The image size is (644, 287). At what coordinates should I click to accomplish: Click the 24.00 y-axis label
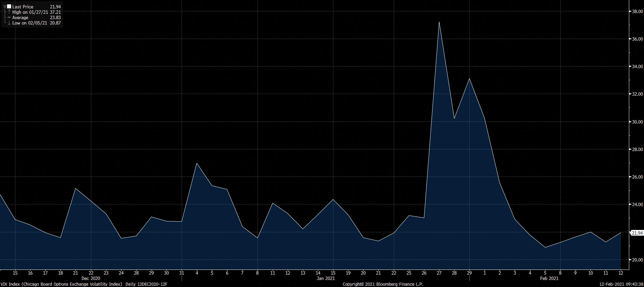pos(637,204)
